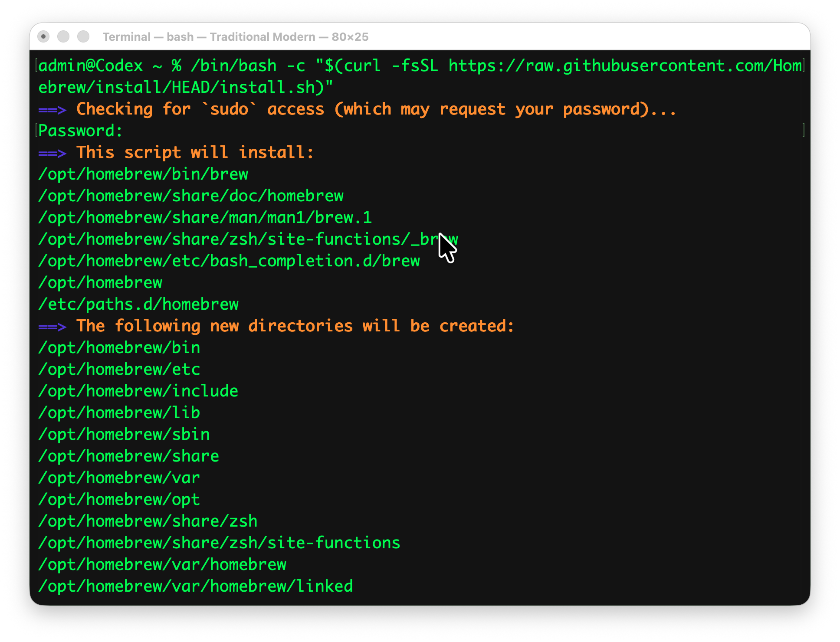Click the 'This script will install:' heading
The height and width of the screenshot is (642, 840).
point(195,153)
